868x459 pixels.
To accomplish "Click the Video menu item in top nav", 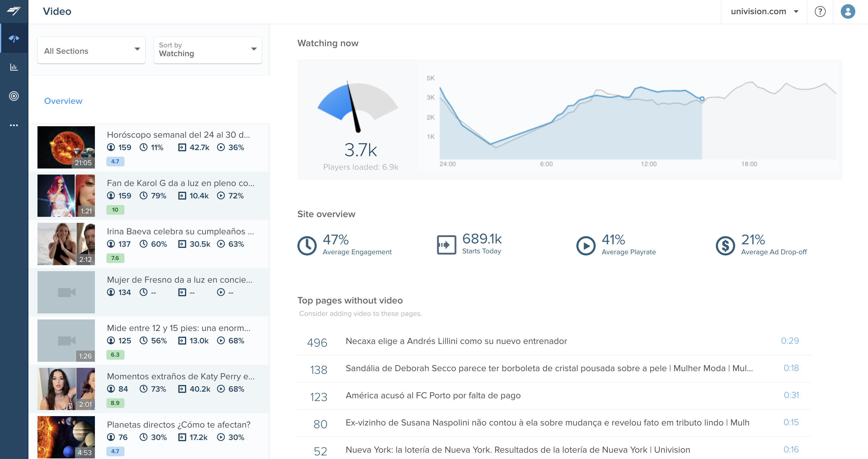I will point(57,11).
